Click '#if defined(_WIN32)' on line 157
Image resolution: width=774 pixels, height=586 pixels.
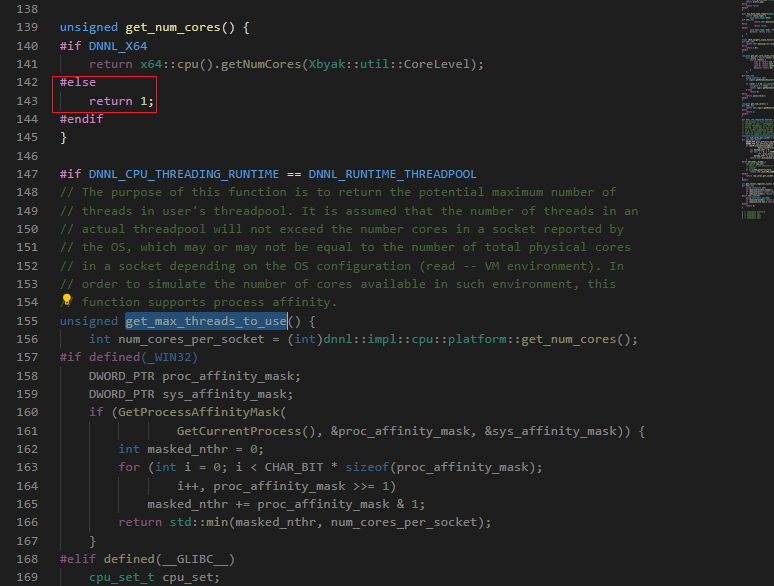[129, 357]
